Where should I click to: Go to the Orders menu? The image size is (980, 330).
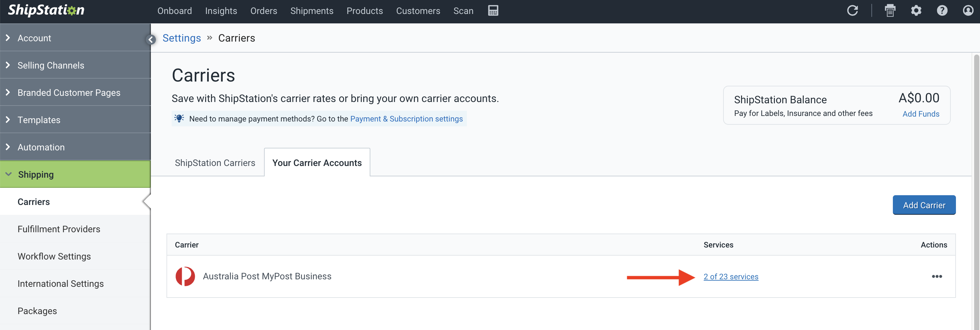coord(264,11)
